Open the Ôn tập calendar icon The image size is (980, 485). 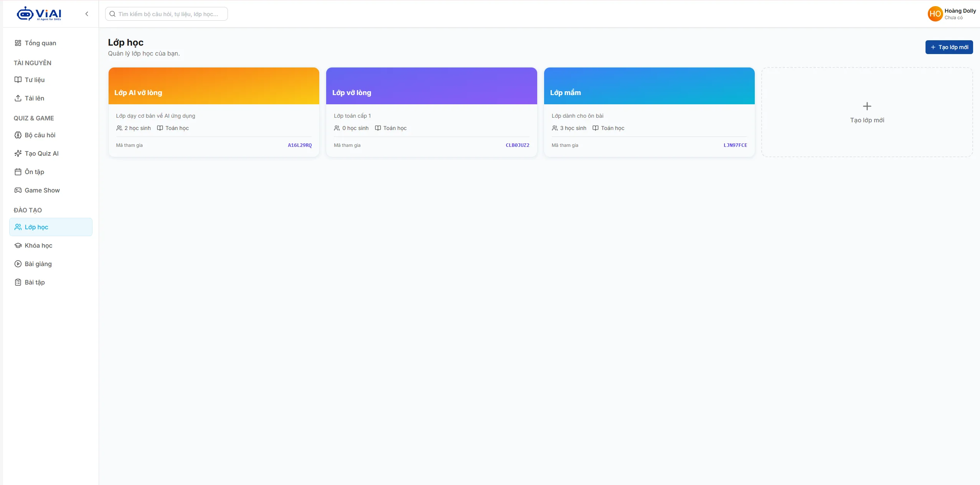click(18, 172)
